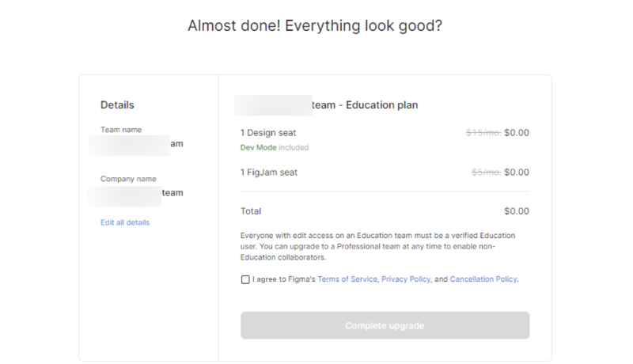This screenshot has height=364, width=633.
Task: Click the struck-through $5/mo. price
Action: pos(484,172)
